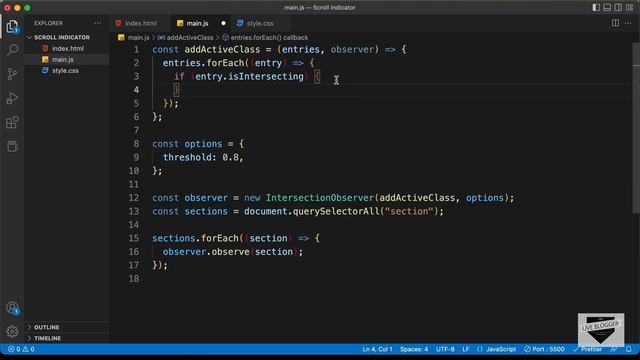The height and width of the screenshot is (360, 640).
Task: Toggle the bottom panel layout button
Action: [607, 7]
